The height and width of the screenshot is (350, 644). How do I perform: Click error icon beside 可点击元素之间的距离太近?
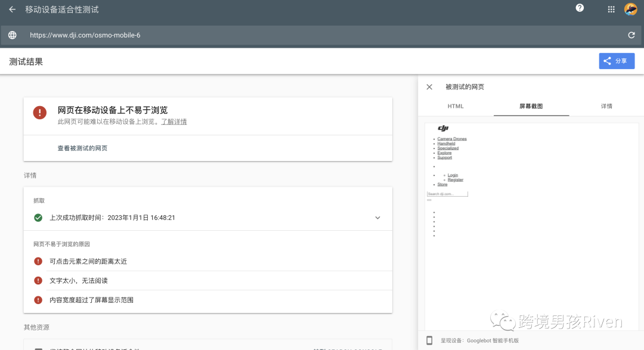point(38,261)
